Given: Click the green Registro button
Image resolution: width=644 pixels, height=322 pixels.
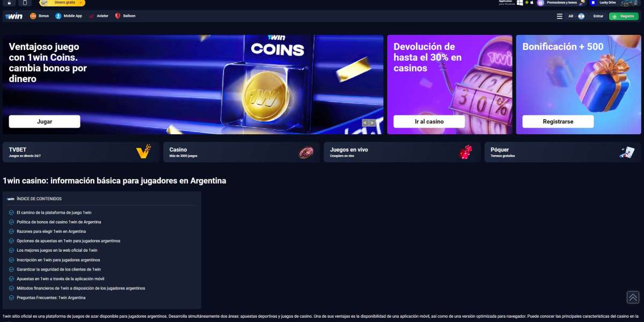Looking at the screenshot, I should [x=624, y=16].
